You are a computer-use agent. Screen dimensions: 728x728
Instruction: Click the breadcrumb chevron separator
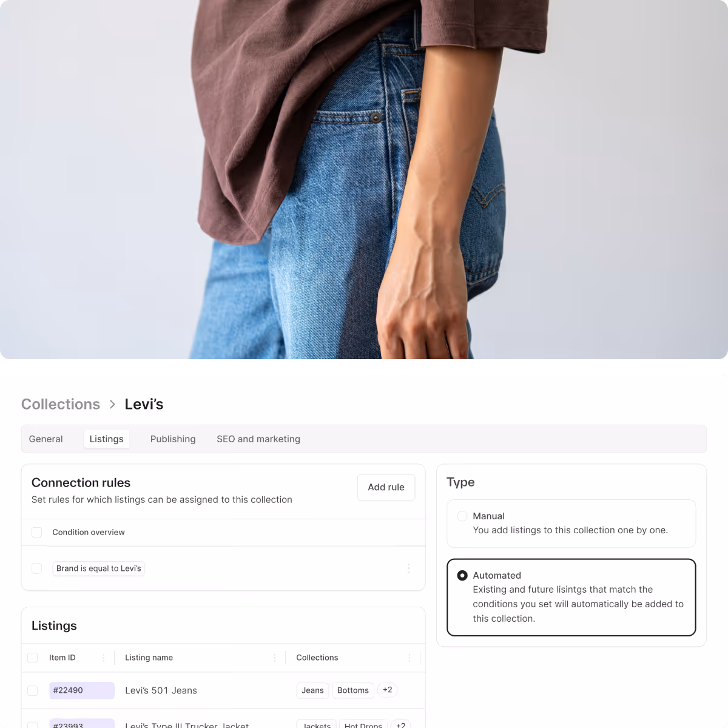(112, 404)
